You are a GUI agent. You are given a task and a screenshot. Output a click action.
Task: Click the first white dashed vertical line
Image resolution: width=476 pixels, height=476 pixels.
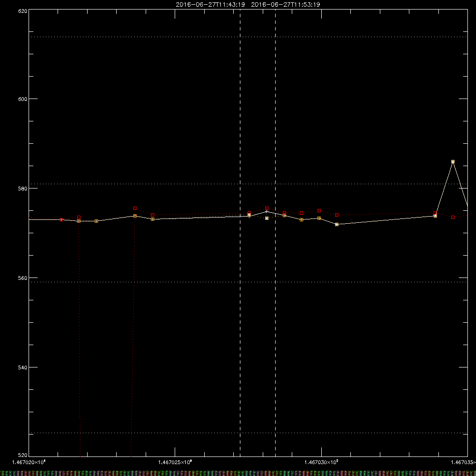point(240,233)
